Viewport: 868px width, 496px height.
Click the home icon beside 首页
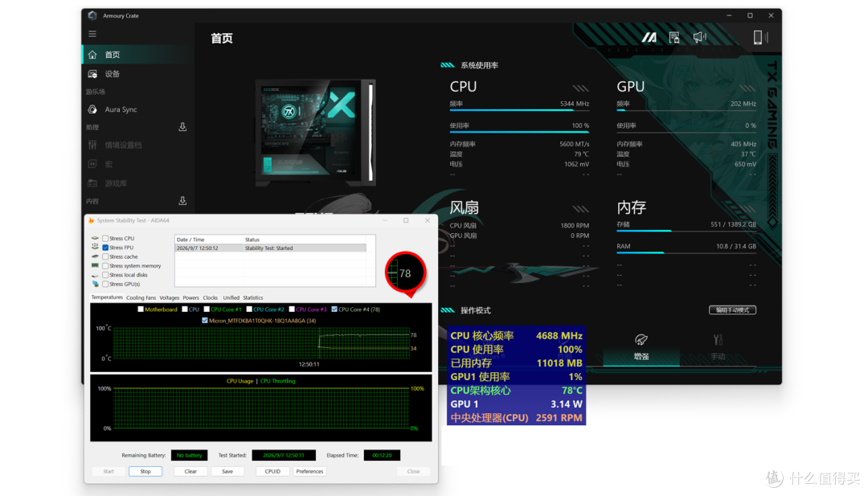pyautogui.click(x=92, y=54)
